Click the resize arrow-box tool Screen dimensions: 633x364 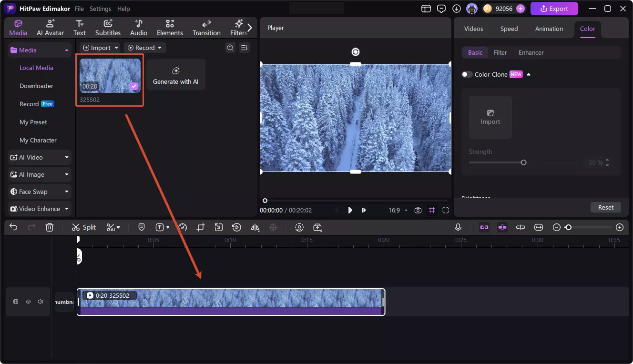click(218, 227)
